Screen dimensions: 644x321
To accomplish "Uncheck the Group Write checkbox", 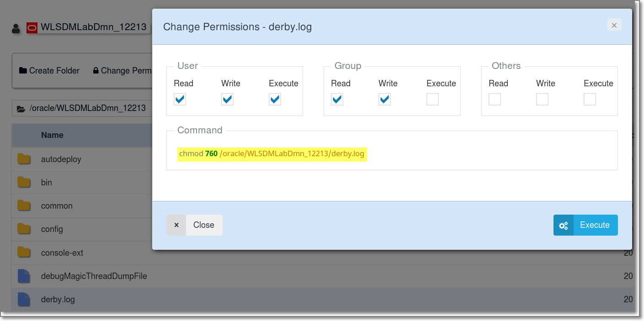I will tap(385, 99).
